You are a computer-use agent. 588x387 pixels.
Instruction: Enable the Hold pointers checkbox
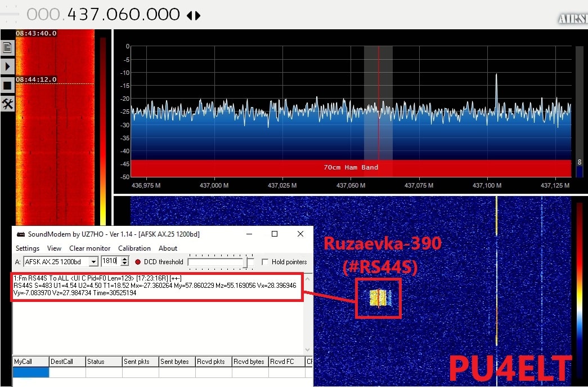265,262
